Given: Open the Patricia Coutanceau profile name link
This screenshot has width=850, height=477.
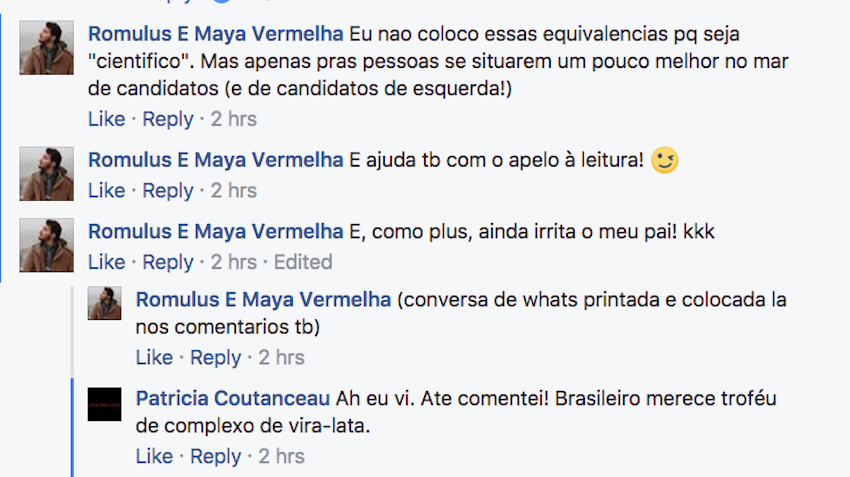Looking at the screenshot, I should click(x=232, y=398).
